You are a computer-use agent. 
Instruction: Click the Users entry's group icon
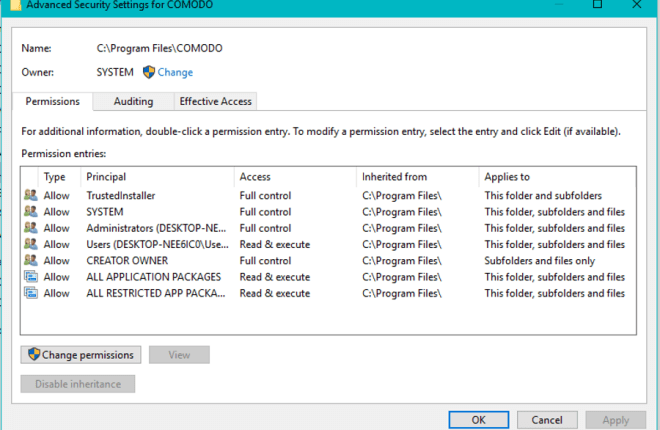[31, 244]
